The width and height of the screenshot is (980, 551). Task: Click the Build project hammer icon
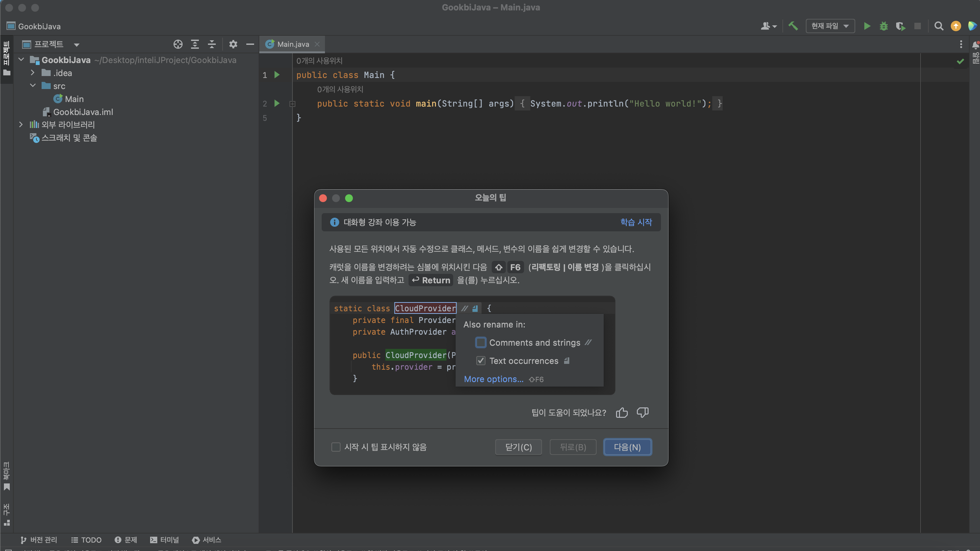[793, 26]
